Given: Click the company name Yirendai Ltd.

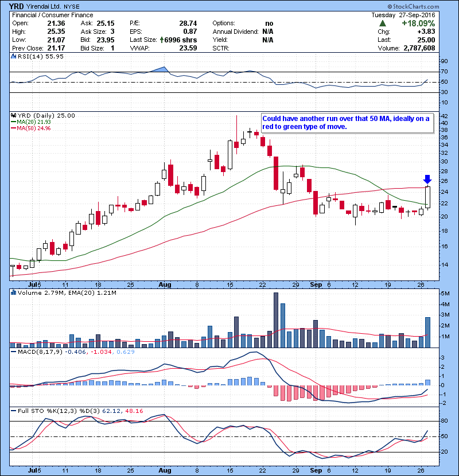Looking at the screenshot, I should coord(44,6).
